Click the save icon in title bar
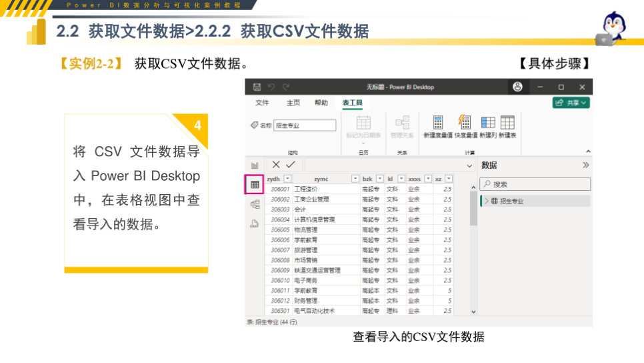 click(x=257, y=87)
